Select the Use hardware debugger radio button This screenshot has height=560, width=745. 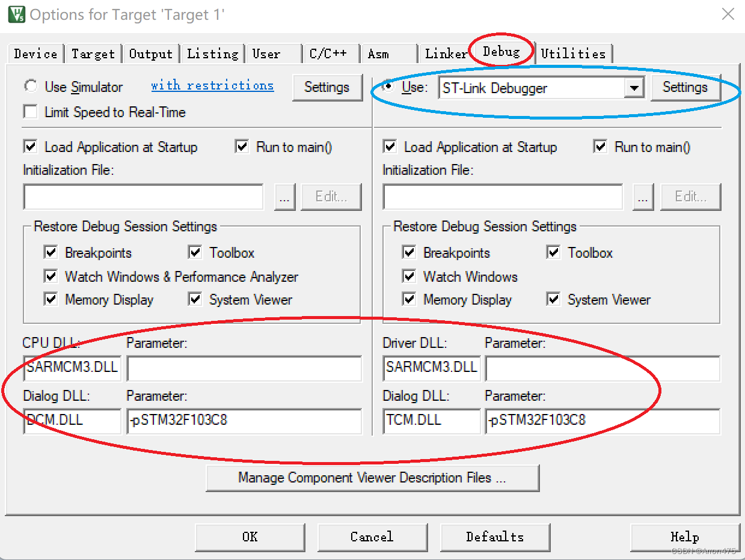(x=388, y=87)
